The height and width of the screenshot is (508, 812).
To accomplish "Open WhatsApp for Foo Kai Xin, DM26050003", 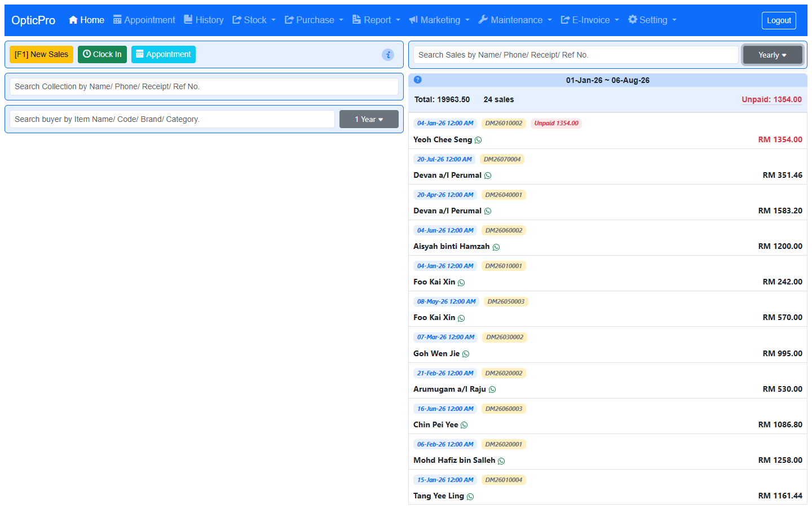I will click(461, 318).
